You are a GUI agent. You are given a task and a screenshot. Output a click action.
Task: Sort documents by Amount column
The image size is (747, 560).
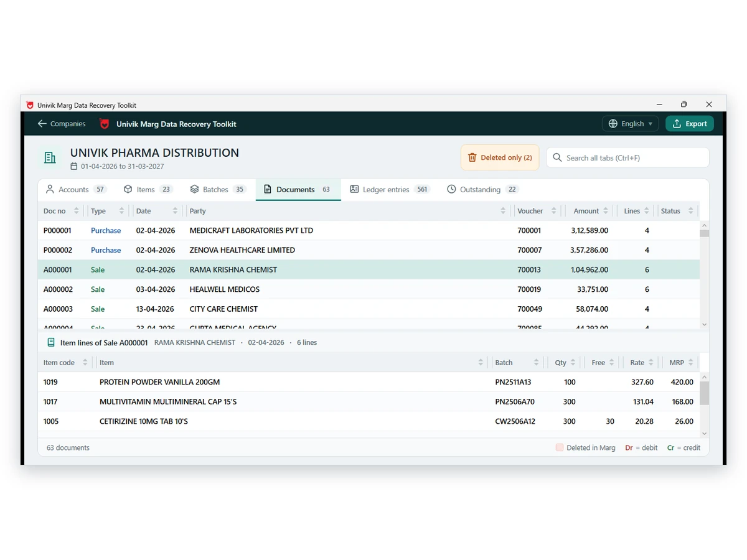click(588, 211)
